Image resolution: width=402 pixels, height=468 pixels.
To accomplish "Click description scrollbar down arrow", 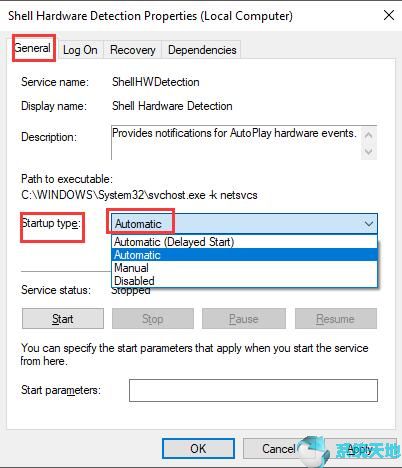I will click(369, 151).
